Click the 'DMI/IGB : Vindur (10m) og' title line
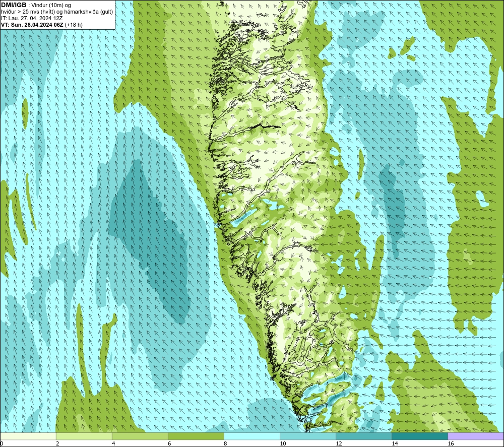 [x=36, y=5]
